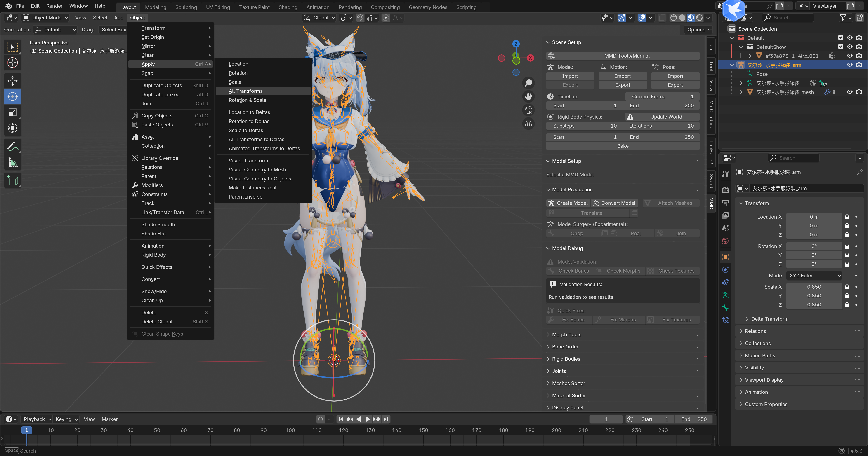
Task: Click the Import button under Model
Action: pos(570,76)
